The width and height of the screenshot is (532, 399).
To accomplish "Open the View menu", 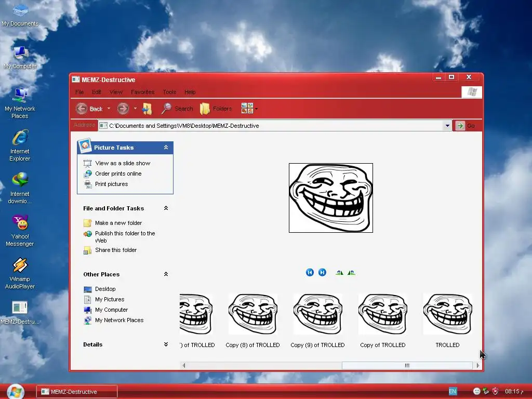I will [x=116, y=92].
